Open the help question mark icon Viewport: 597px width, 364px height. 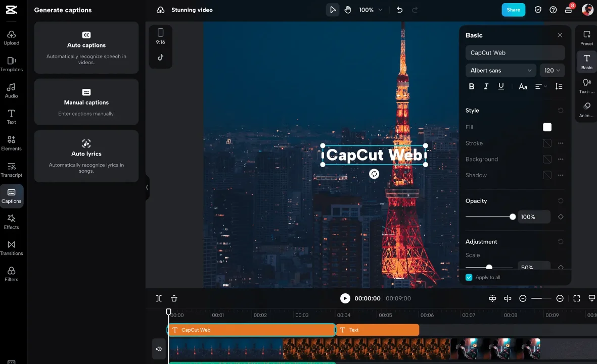point(553,10)
